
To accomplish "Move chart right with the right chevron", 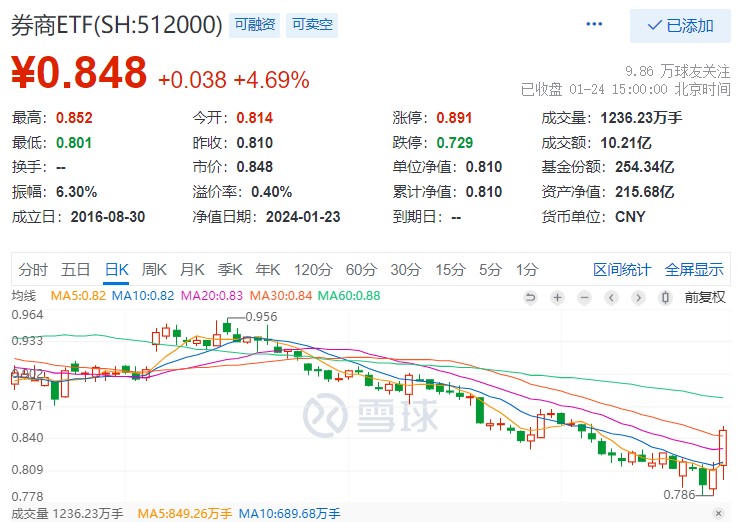I will tap(638, 297).
